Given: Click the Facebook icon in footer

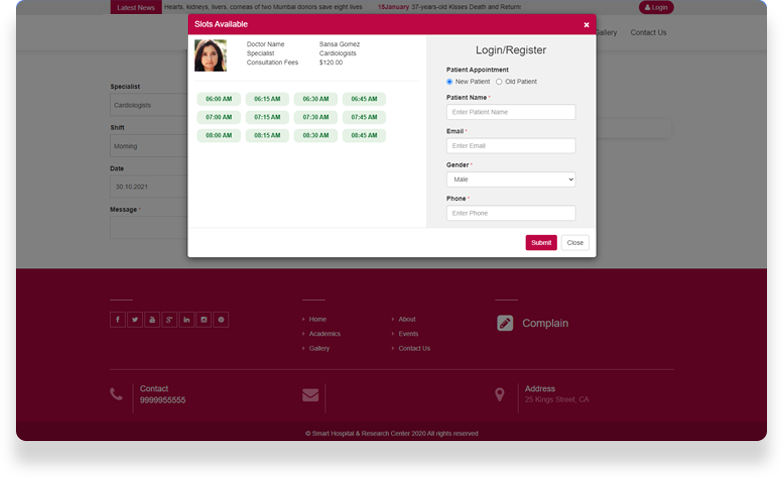Looking at the screenshot, I should tap(117, 320).
